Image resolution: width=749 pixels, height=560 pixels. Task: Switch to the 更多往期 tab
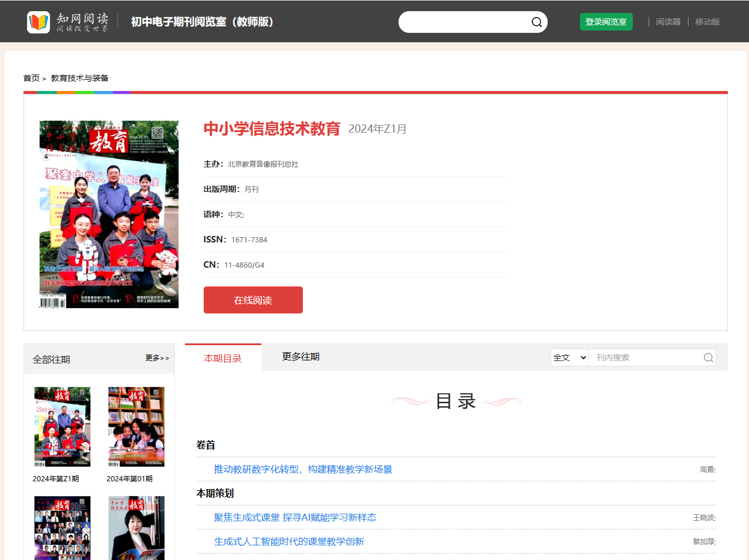pos(301,357)
